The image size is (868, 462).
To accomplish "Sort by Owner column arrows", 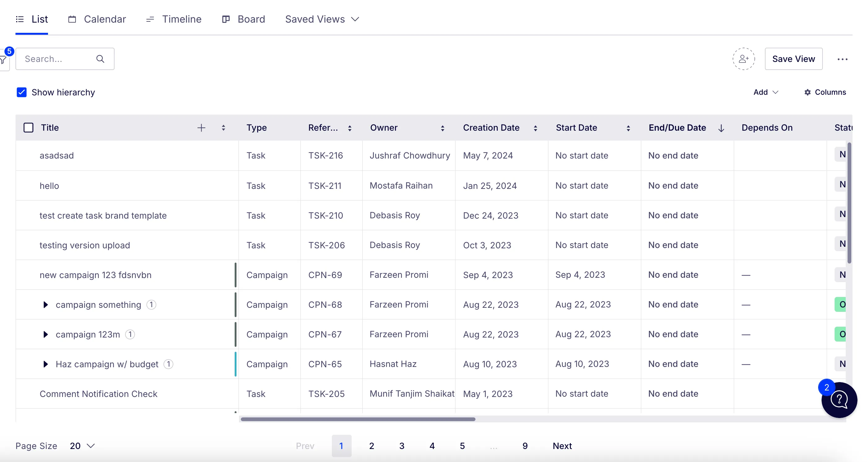I will click(442, 128).
